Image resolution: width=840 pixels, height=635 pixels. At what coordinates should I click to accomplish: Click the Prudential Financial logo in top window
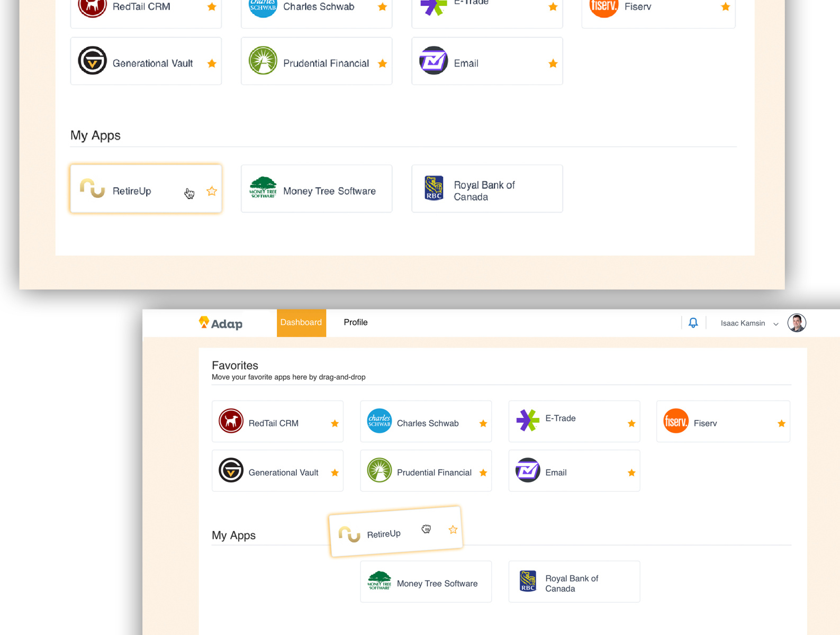coord(263,60)
